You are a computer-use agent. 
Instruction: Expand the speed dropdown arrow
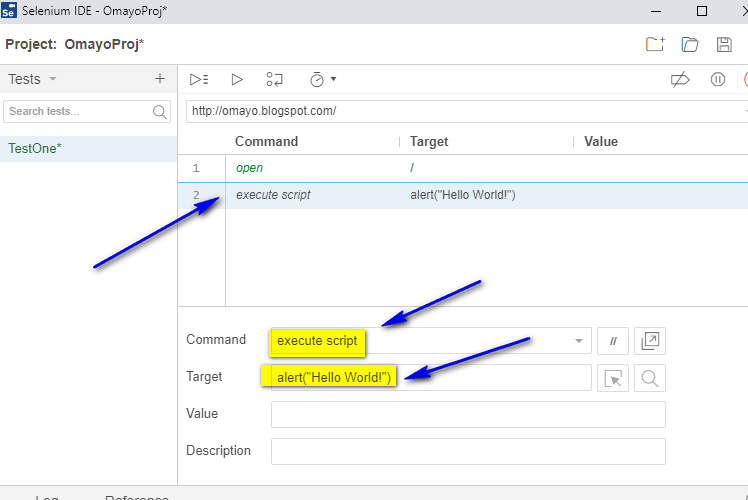333,79
